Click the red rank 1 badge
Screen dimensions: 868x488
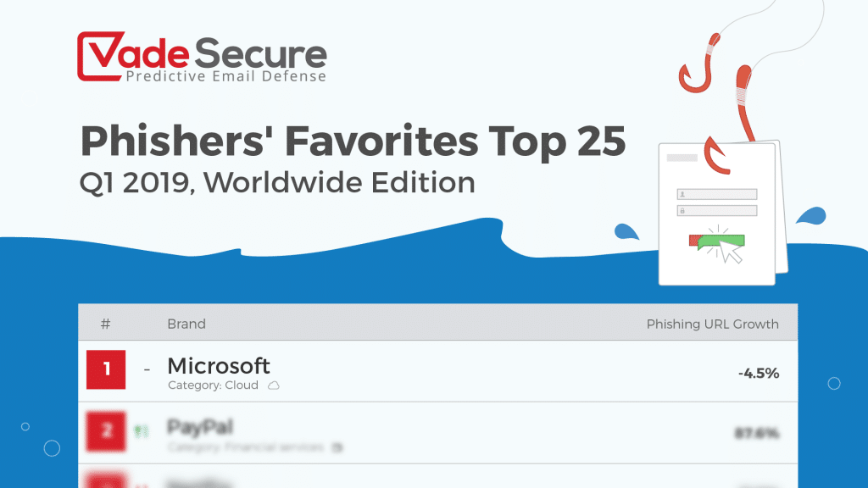pos(106,370)
